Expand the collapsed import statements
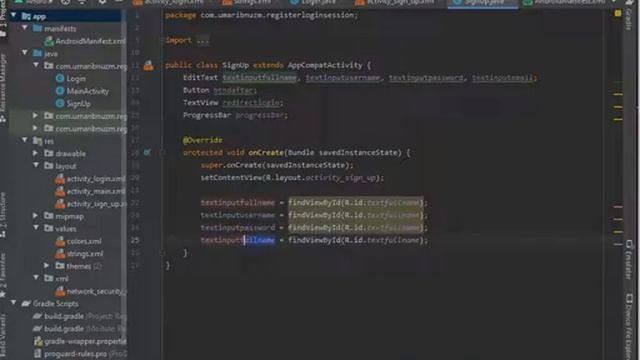The width and height of the screenshot is (640, 360). (x=202, y=40)
